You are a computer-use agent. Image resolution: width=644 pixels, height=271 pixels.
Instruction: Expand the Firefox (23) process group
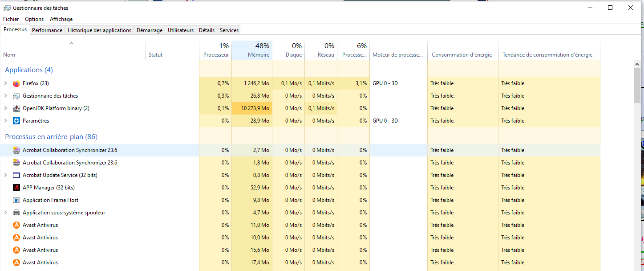coord(6,83)
